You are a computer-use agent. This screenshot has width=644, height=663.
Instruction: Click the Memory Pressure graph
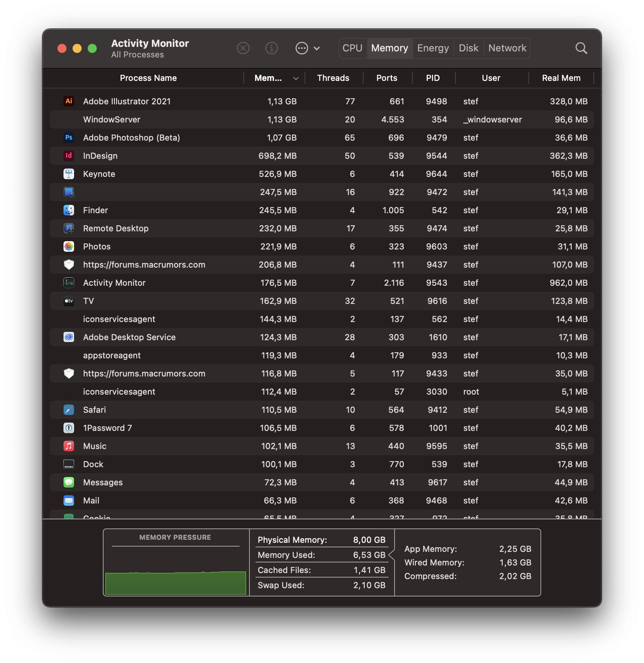point(176,570)
